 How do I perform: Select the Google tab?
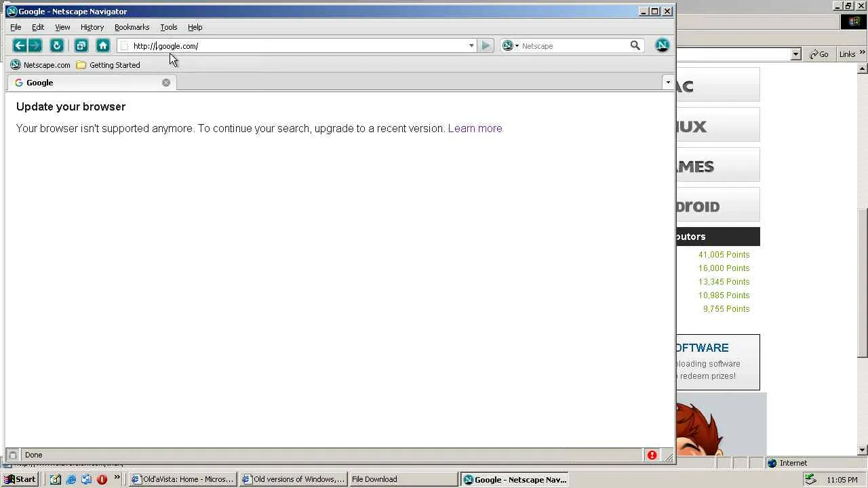[92, 83]
